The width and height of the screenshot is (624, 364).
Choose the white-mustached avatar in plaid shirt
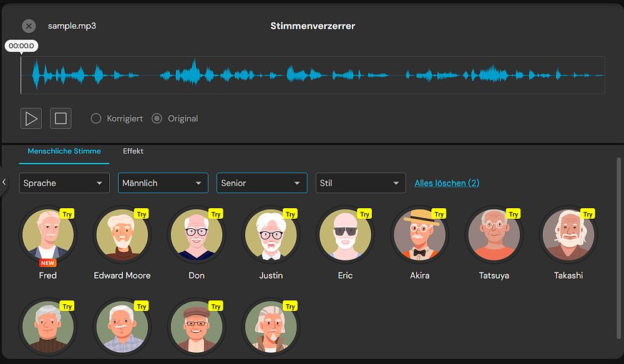(122, 327)
